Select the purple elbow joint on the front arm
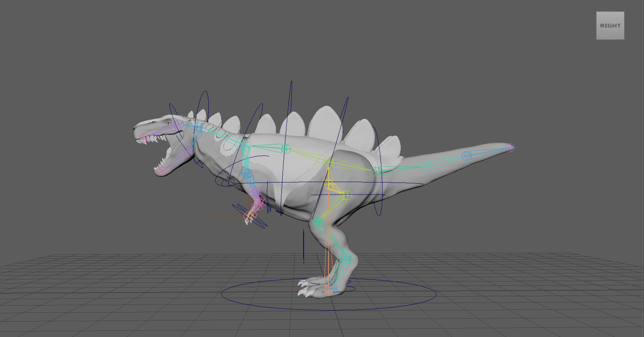Image resolution: width=644 pixels, height=337 pixels. click(x=255, y=192)
